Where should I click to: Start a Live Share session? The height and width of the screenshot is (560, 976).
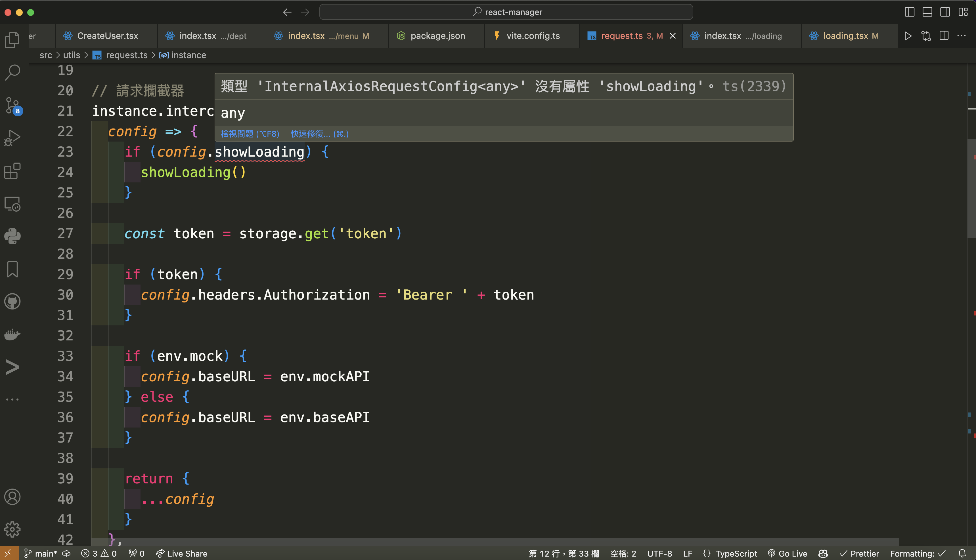coord(182,553)
